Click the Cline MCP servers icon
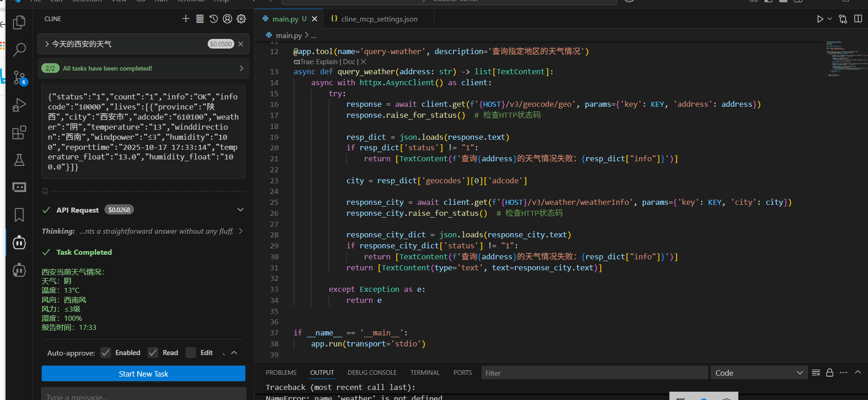 [x=200, y=19]
